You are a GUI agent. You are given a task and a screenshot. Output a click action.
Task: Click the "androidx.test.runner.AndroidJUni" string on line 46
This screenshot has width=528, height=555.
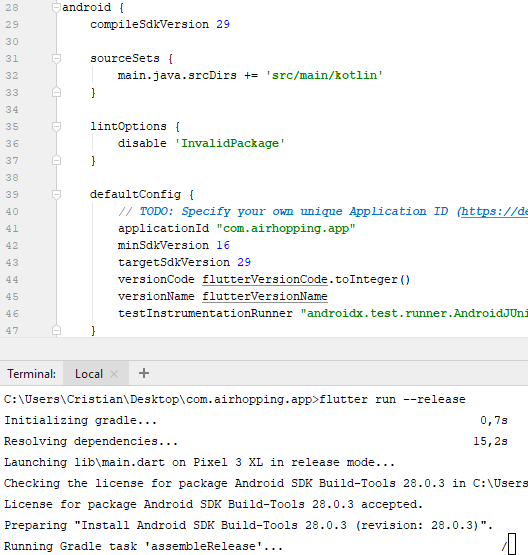click(414, 313)
